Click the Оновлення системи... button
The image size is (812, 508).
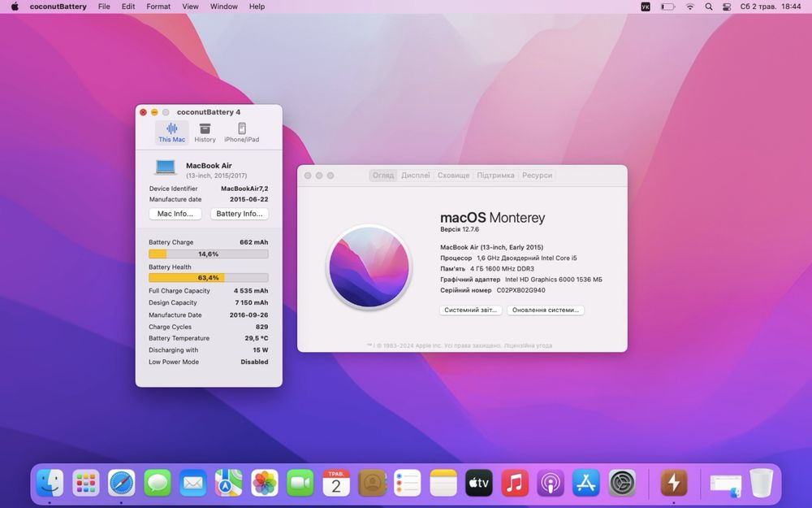(x=546, y=310)
